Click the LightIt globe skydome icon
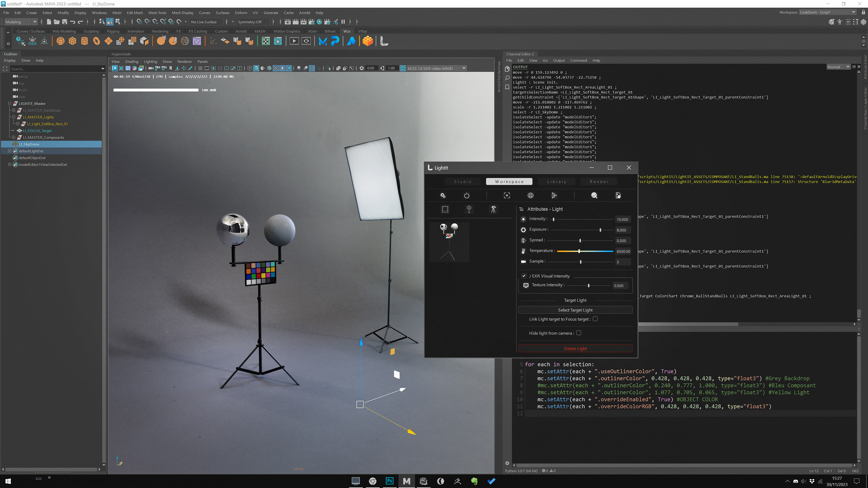This screenshot has width=868, height=488. (530, 195)
